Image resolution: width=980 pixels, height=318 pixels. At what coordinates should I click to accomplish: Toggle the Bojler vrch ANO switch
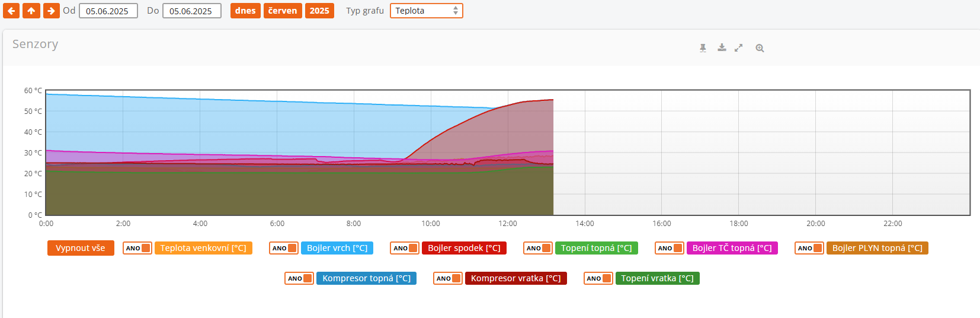(x=284, y=248)
